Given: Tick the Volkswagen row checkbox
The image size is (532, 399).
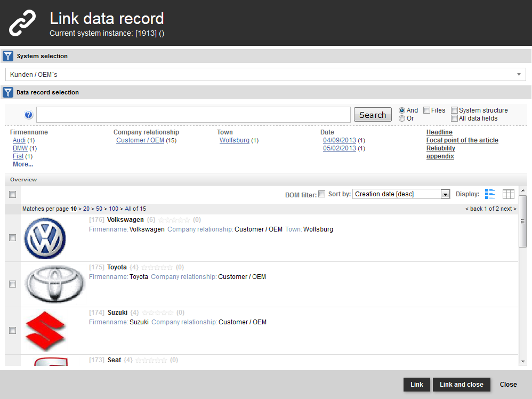Looking at the screenshot, I should [x=13, y=238].
